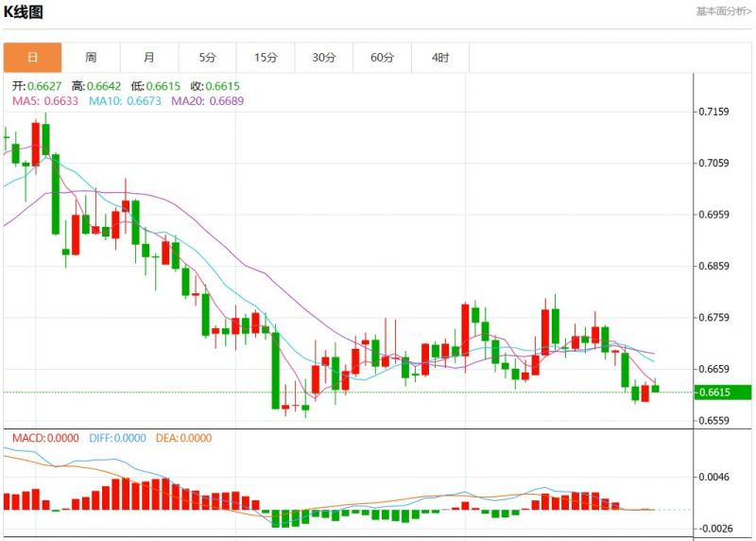Screen dimensions: 756x541
Task: Switch to the 日 daily chart tab
Action: coord(33,58)
